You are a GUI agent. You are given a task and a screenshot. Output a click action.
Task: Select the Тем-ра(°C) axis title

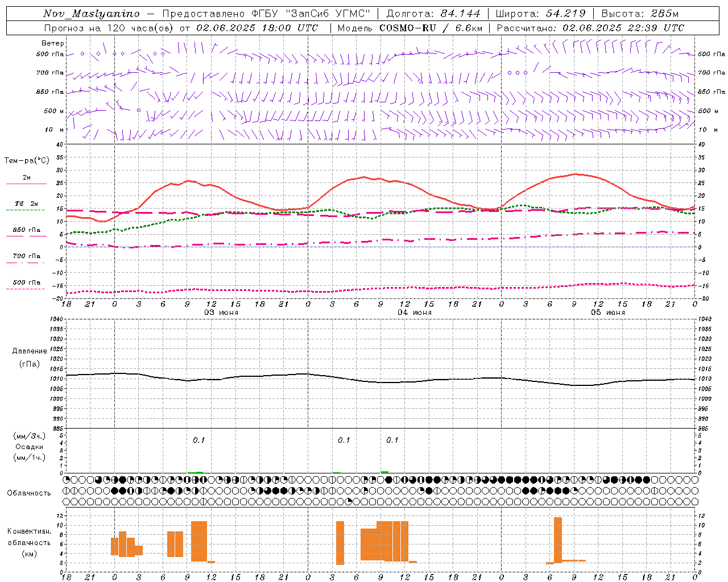[27, 161]
